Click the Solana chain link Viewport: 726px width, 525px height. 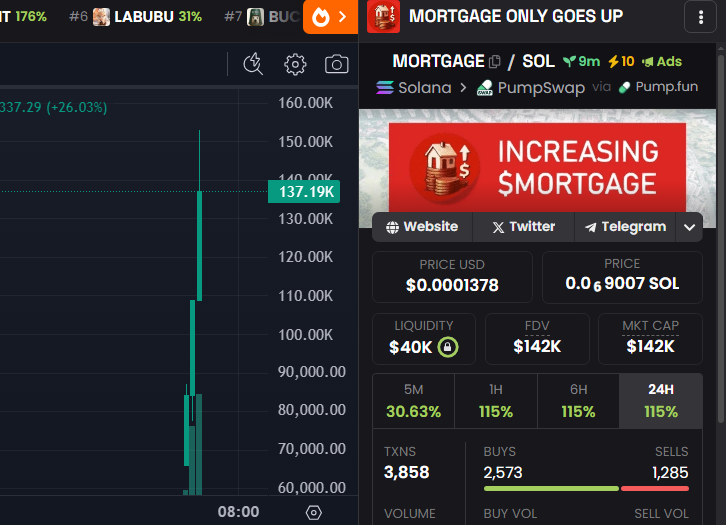pyautogui.click(x=413, y=88)
